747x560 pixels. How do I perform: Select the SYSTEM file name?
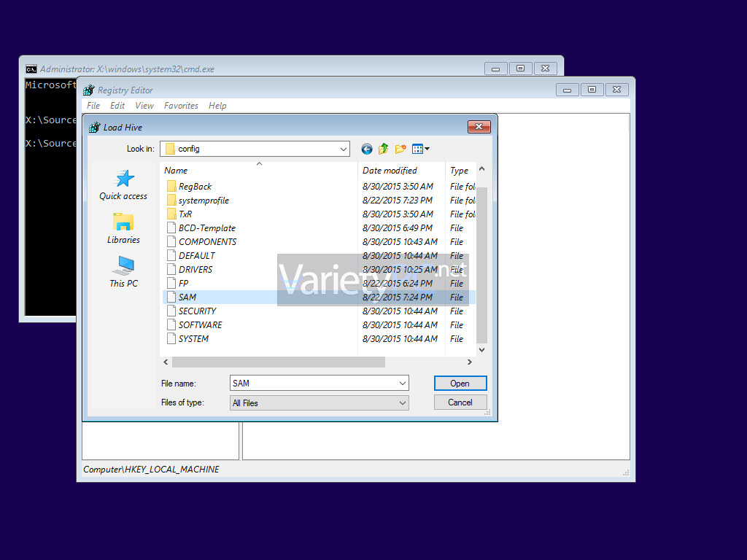coord(193,338)
